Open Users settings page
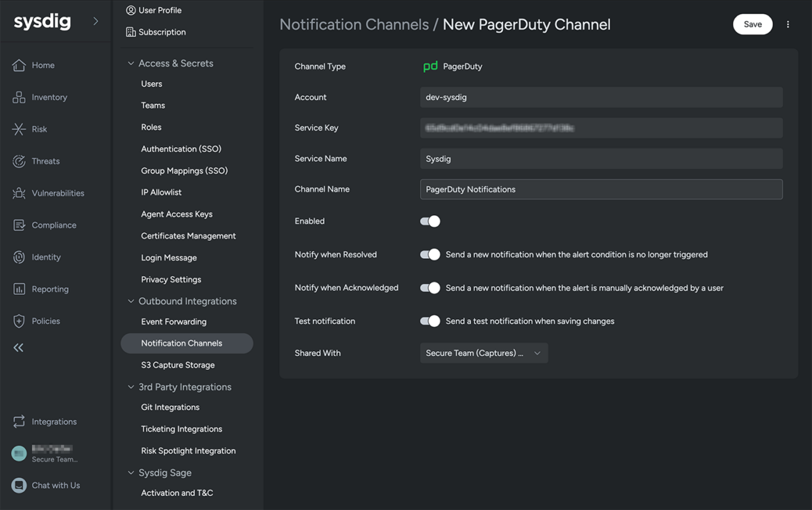Screen dimensions: 812x510 click(151, 84)
